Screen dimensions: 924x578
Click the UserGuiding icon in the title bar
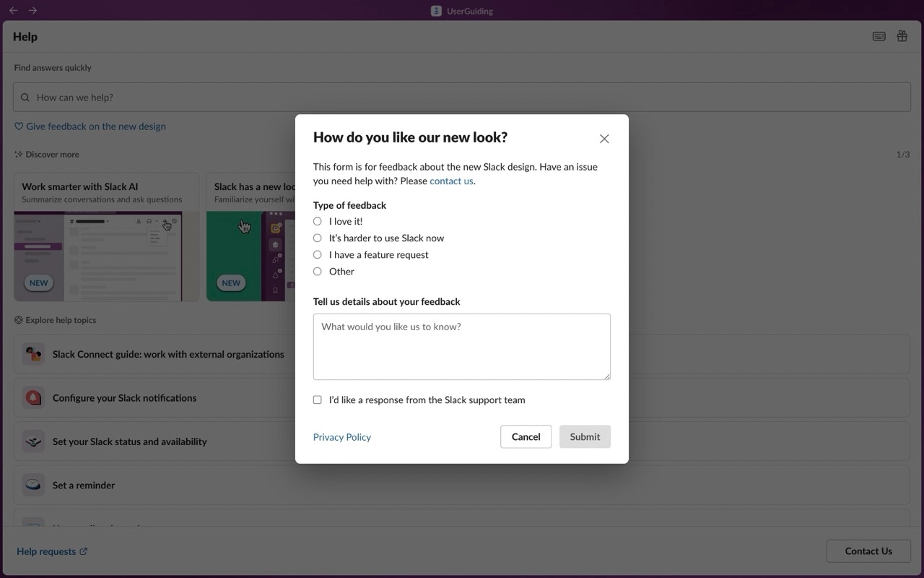(x=436, y=11)
